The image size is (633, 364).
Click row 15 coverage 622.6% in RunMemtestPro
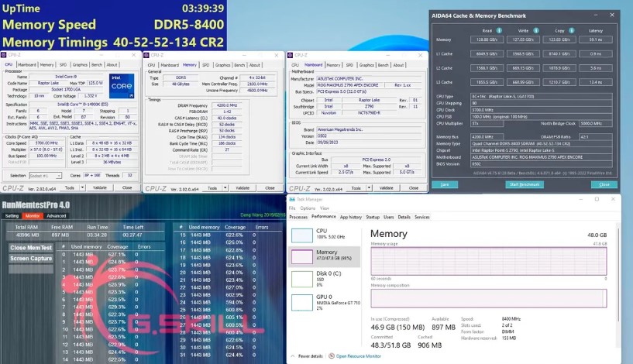pyautogui.click(x=235, y=235)
